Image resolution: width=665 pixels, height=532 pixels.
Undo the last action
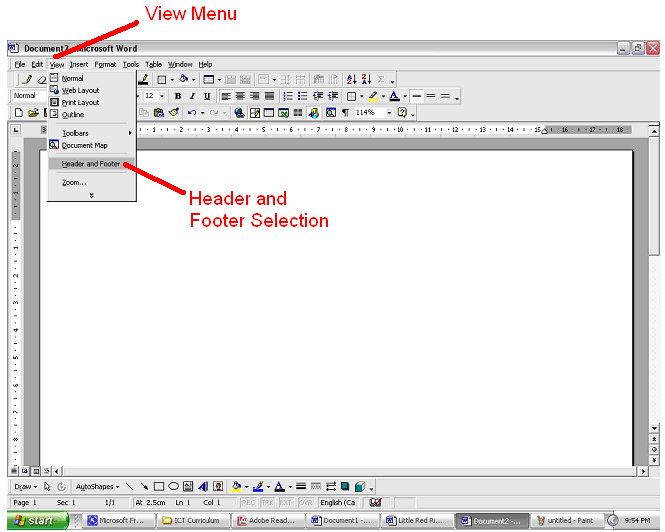click(x=192, y=112)
